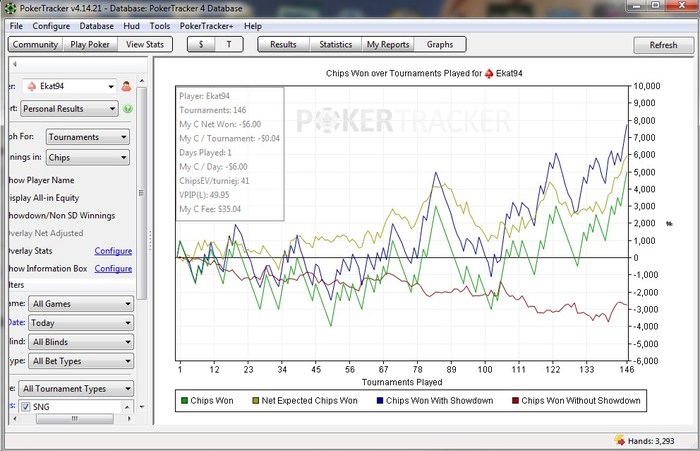Click the status bar hands icon
The image size is (700, 451).
point(620,440)
